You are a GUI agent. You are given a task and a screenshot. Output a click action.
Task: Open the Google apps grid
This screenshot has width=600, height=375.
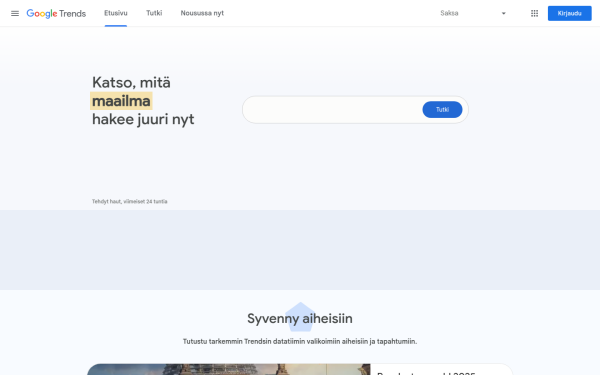click(x=535, y=13)
